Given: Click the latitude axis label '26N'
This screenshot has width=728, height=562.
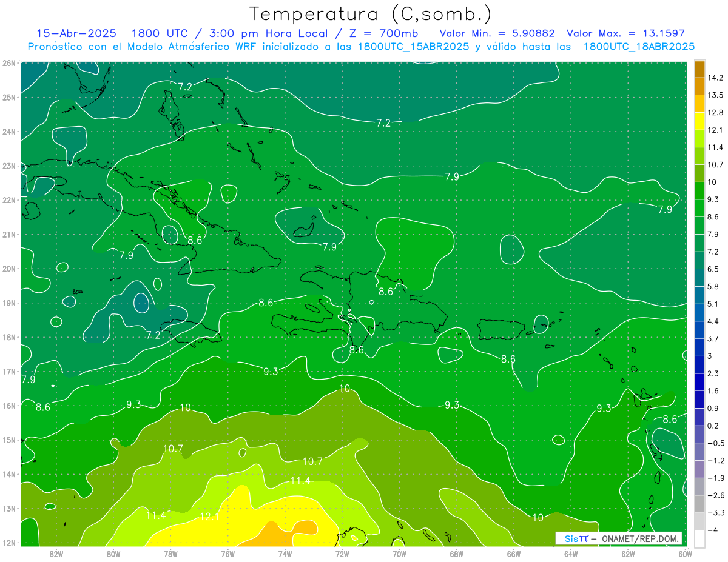Looking at the screenshot, I should 9,62.
